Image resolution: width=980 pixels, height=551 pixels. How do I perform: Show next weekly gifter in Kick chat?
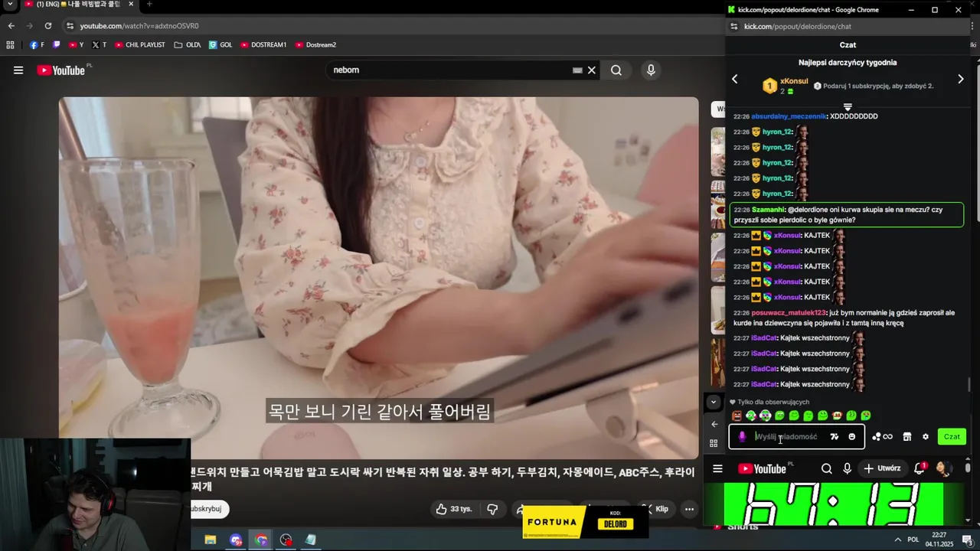(961, 79)
